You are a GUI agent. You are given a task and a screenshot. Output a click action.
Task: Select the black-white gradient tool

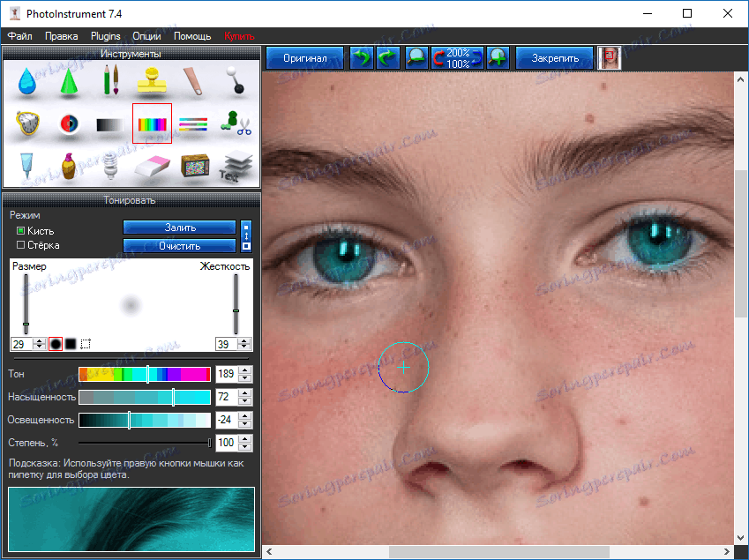[110, 124]
